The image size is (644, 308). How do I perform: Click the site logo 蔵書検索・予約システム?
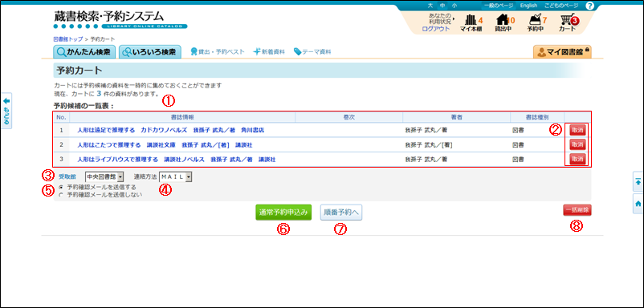[x=120, y=19]
